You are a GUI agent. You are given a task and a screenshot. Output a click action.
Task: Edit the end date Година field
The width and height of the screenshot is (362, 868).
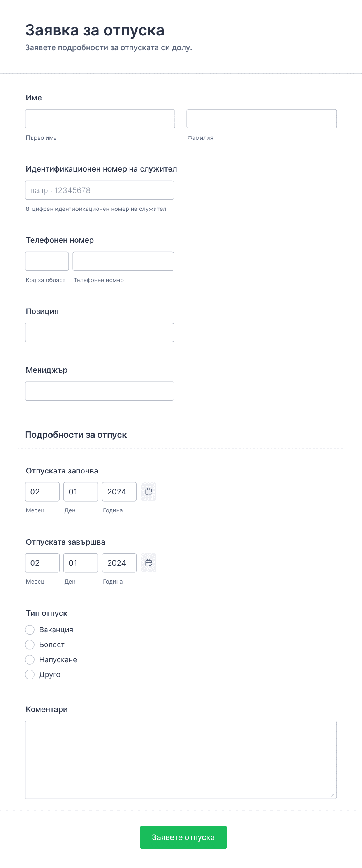(x=119, y=563)
